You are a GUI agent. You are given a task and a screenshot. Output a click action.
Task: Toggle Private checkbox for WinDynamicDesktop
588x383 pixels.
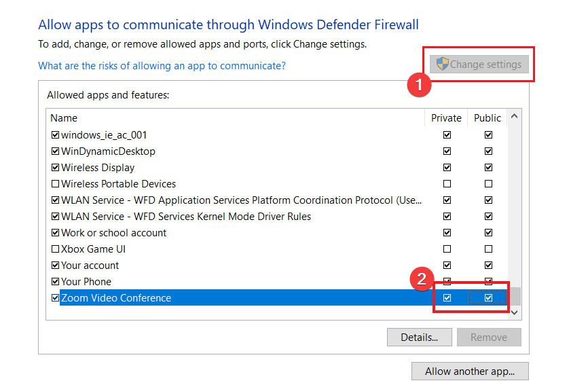click(447, 151)
